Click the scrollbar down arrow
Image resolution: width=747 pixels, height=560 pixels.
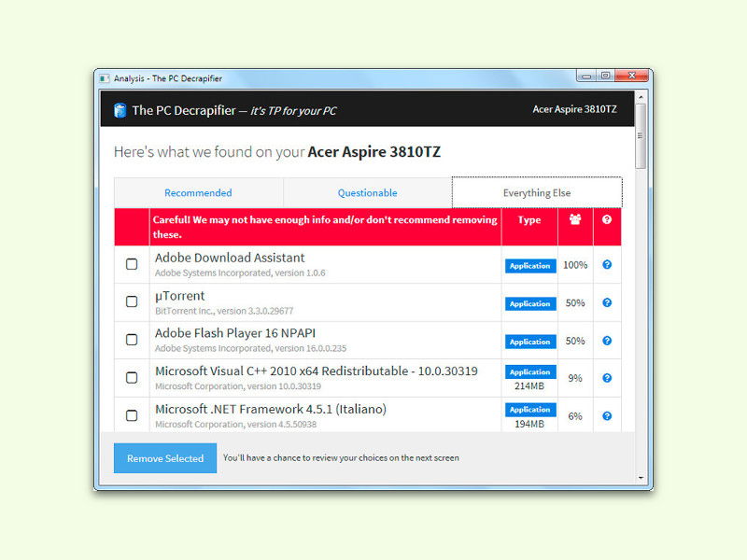(x=641, y=477)
